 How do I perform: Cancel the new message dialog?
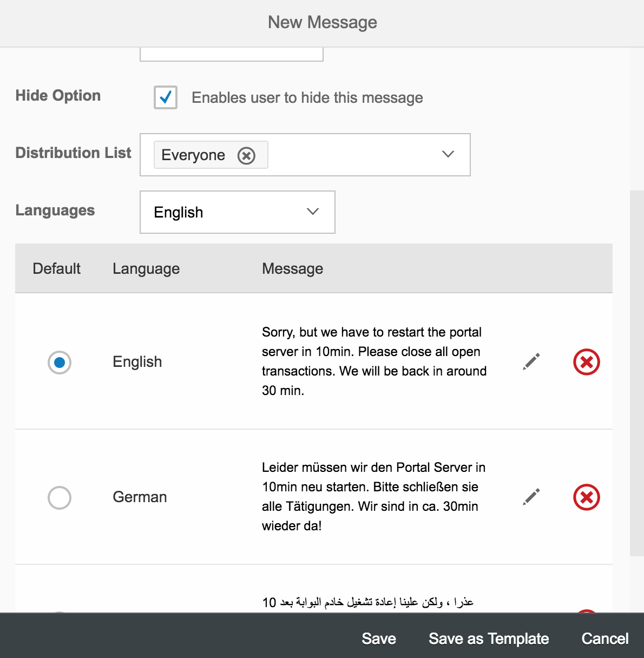605,639
